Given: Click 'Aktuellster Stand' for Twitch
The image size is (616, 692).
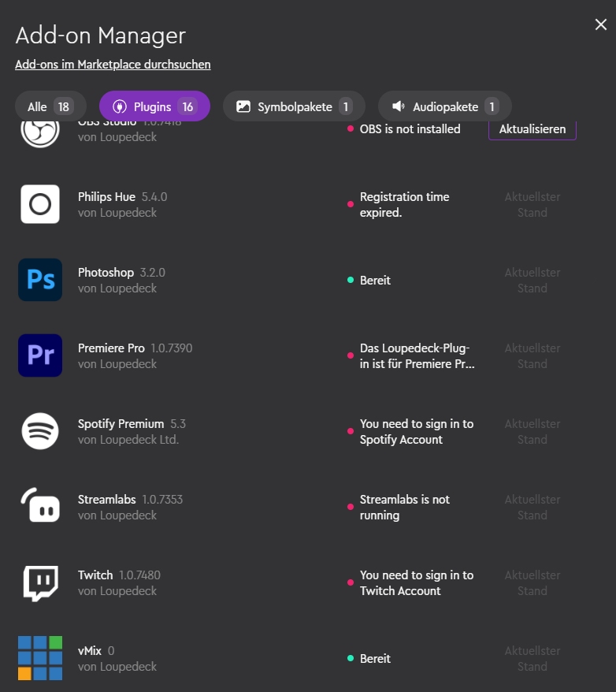Looking at the screenshot, I should 533,583.
